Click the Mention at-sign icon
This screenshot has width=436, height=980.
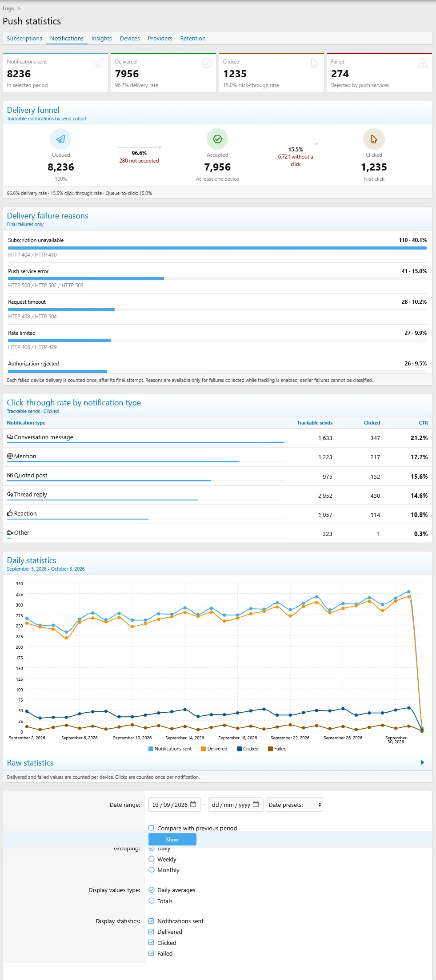coord(10,456)
